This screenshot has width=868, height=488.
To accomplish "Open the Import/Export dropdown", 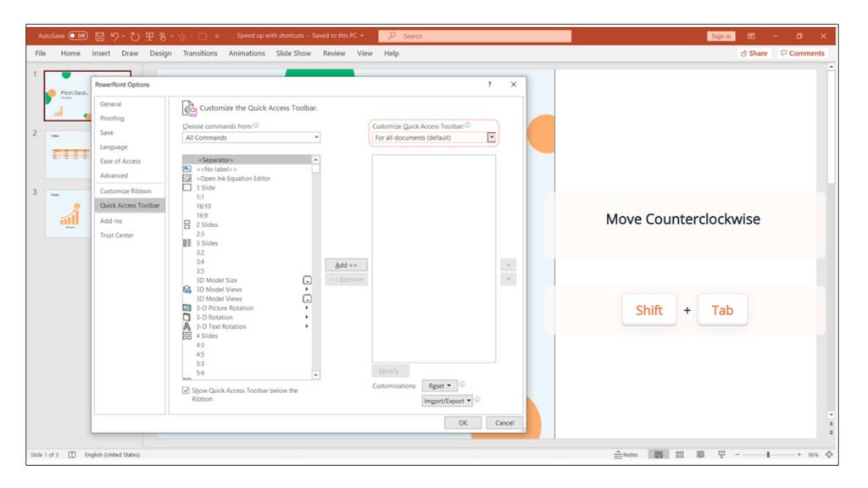I will 447,400.
